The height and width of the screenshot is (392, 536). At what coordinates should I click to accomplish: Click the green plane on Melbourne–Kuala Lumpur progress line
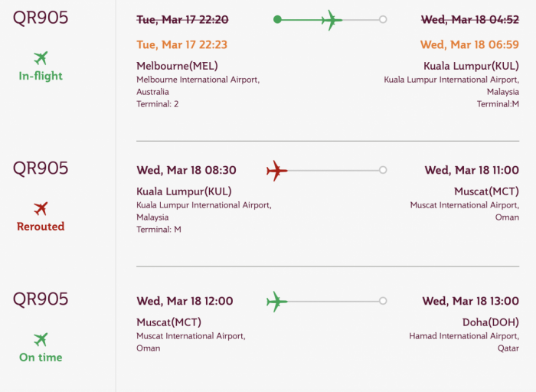pos(331,20)
